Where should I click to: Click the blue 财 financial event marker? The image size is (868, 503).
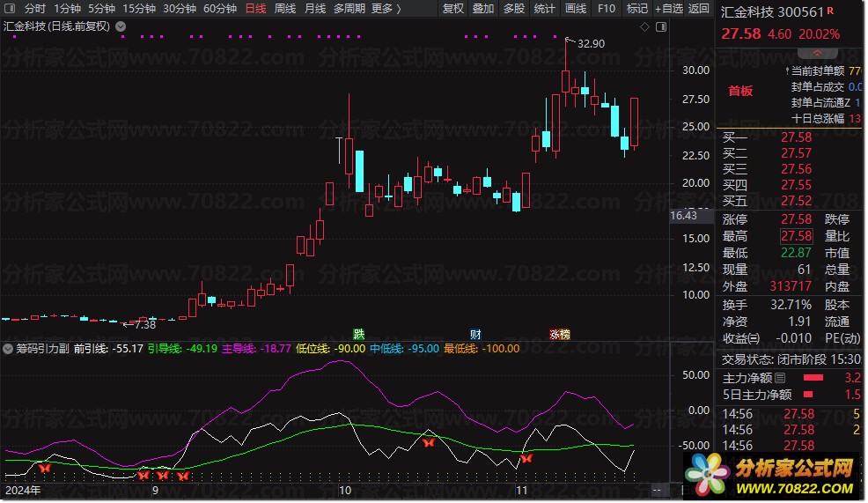(475, 334)
